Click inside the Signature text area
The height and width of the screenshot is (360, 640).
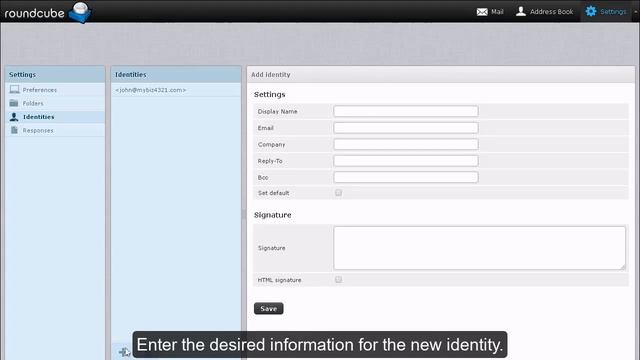tap(479, 248)
